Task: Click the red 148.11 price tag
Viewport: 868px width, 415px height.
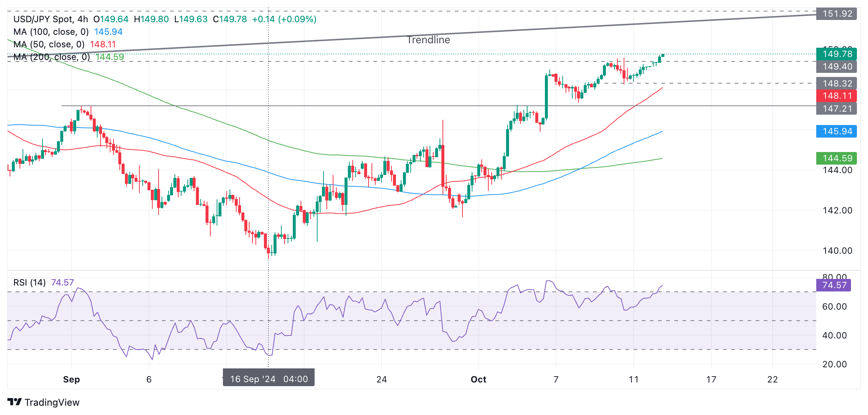Action: [836, 96]
